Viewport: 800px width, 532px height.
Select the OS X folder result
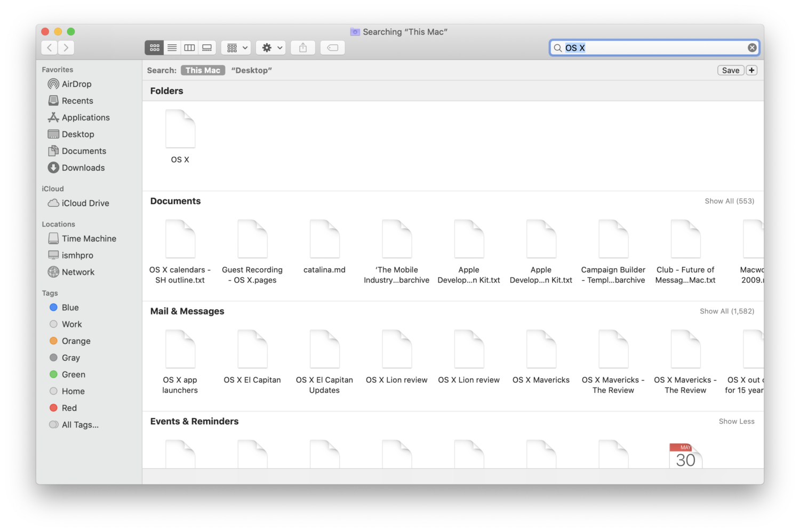[180, 136]
